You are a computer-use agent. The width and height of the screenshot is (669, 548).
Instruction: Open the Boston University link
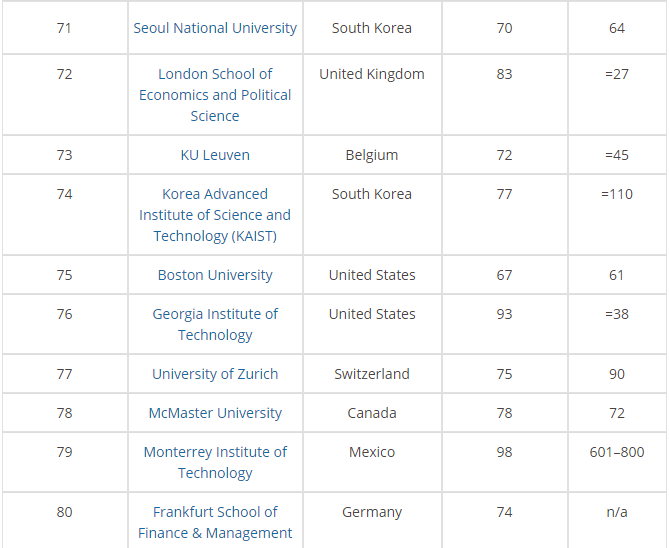pyautogui.click(x=215, y=275)
